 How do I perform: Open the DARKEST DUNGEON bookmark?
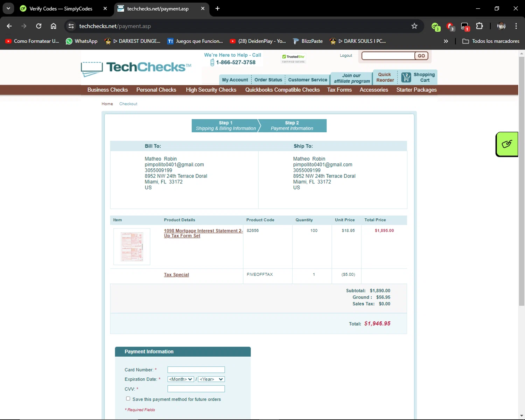coord(133,41)
